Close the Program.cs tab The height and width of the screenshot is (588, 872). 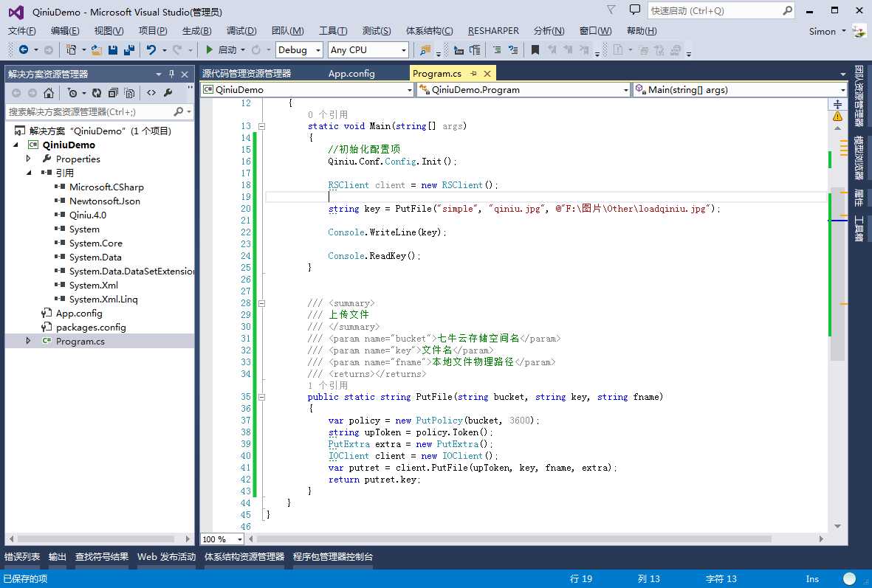[487, 73]
